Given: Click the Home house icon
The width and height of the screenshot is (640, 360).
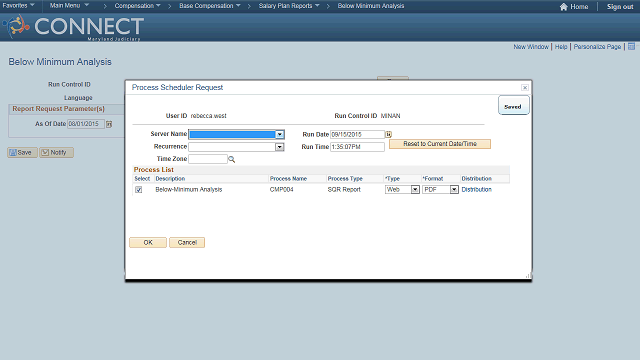Looking at the screenshot, I should 563,7.
